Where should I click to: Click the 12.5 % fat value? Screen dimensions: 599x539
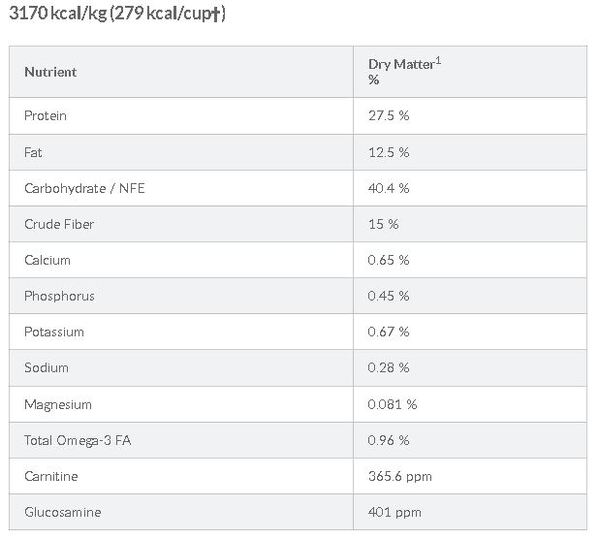point(389,152)
